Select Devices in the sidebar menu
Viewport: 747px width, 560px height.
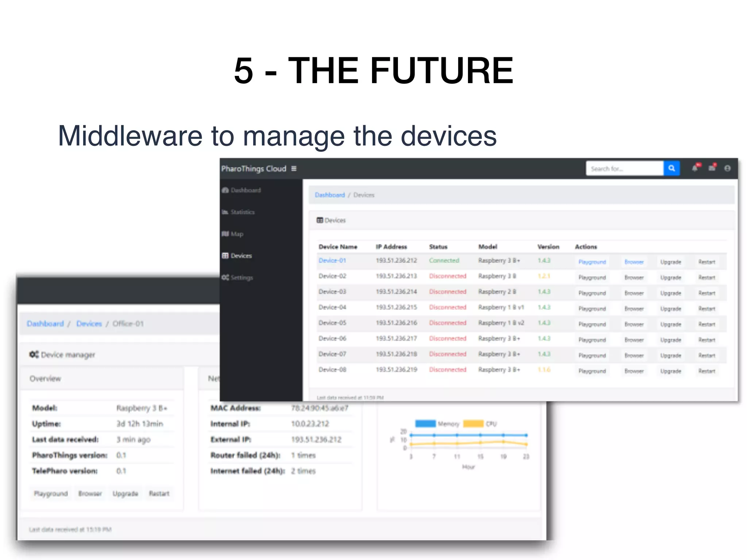(241, 256)
